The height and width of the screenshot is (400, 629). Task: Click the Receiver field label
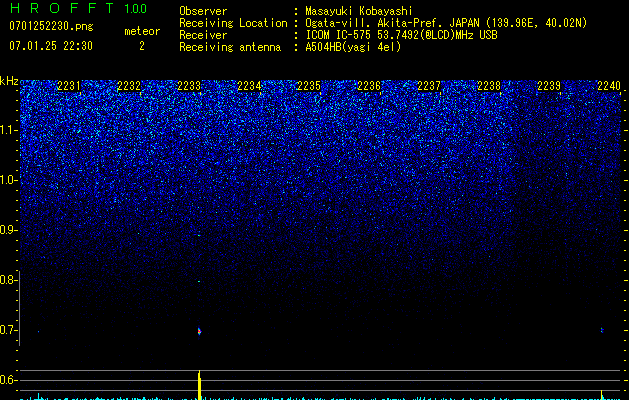[x=203, y=35]
